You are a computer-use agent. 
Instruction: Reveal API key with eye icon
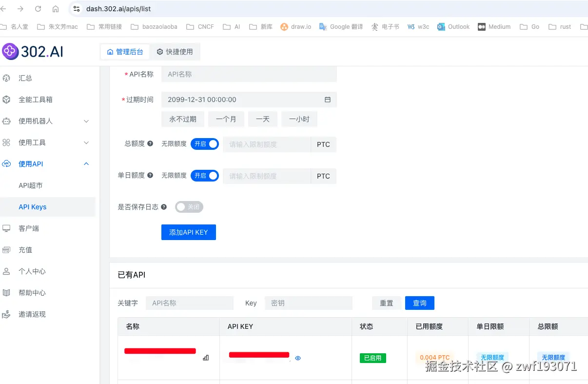coord(298,358)
